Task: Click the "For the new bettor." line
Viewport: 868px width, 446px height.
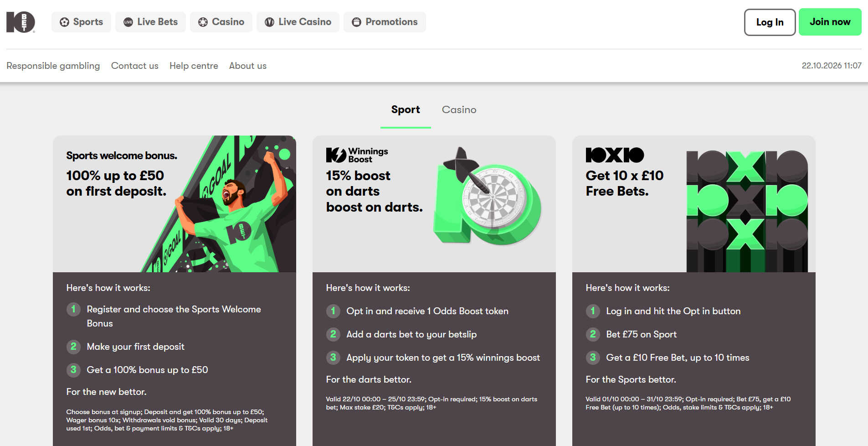Action: click(x=106, y=392)
